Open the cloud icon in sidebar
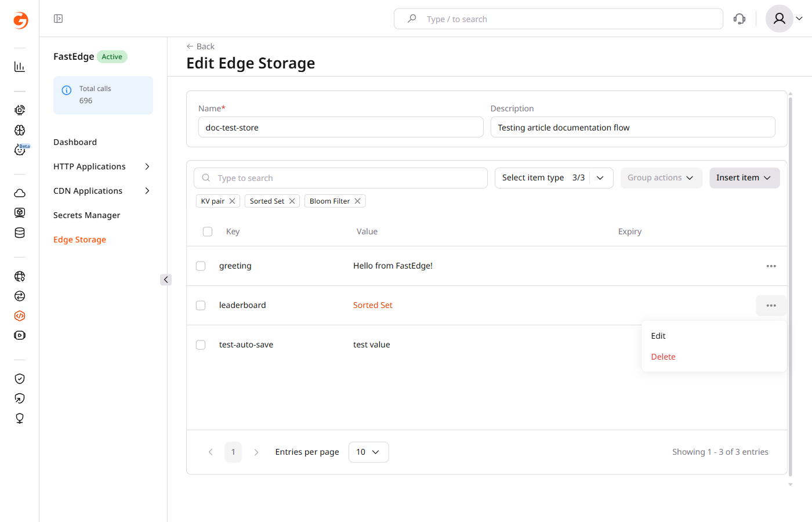 pyautogui.click(x=20, y=193)
